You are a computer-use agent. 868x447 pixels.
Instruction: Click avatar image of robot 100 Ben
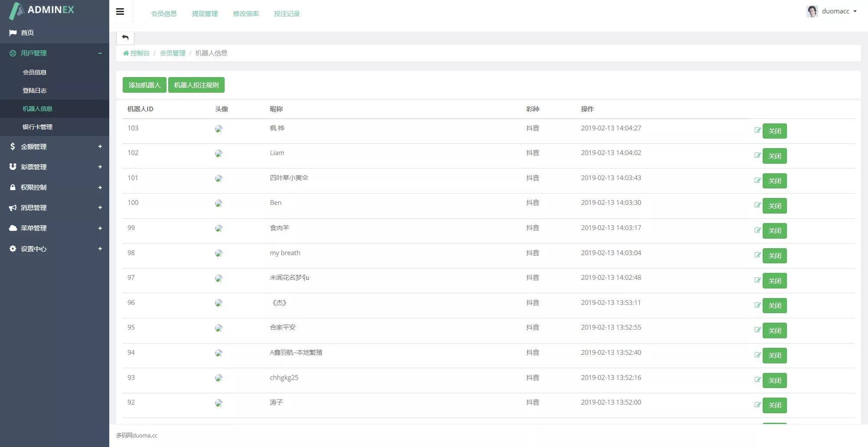coord(219,204)
